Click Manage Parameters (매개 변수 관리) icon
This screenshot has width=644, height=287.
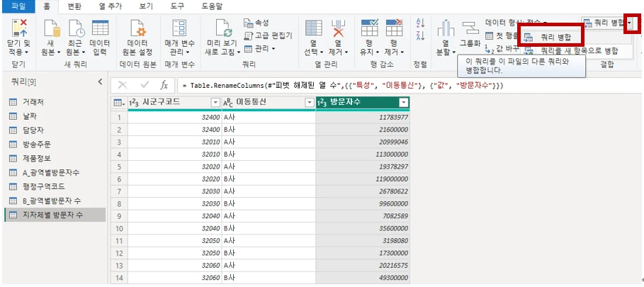[179, 28]
